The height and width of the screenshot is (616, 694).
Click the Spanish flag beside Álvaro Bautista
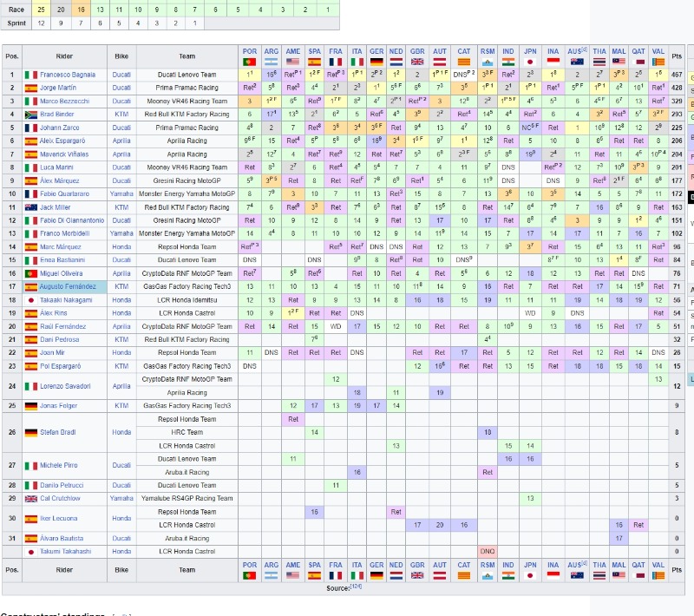(x=31, y=539)
